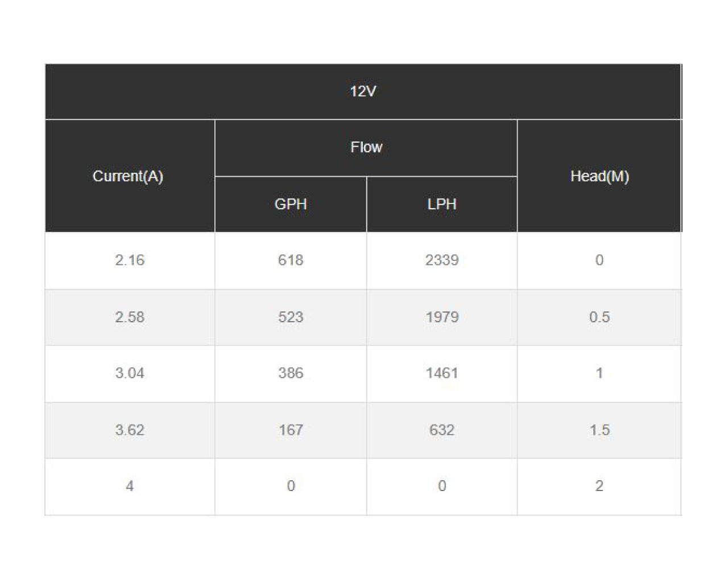Image resolution: width=728 pixels, height=582 pixels.
Task: Click the 167 GPH value
Action: (x=291, y=430)
